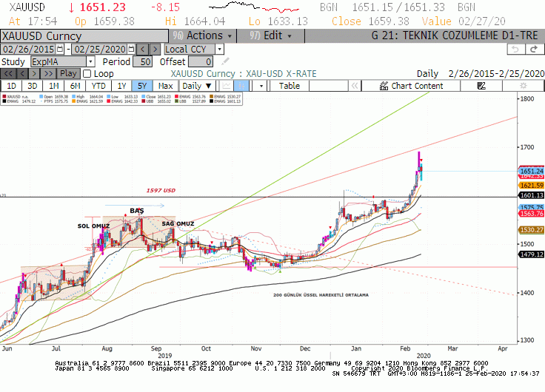Open the Actions menu
The image size is (545, 392).
pyautogui.click(x=203, y=36)
